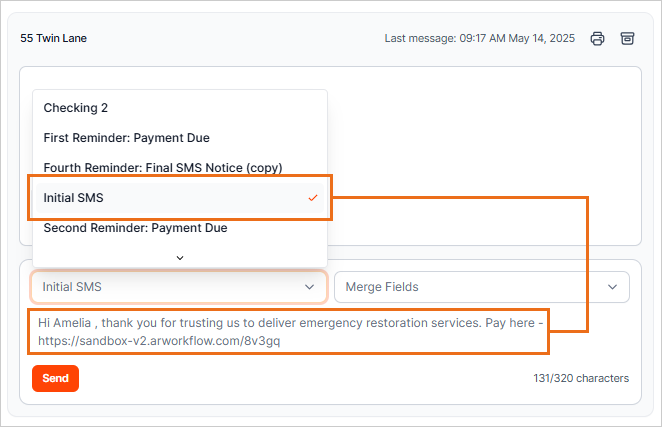Choose First Reminder: Payment Due option
The width and height of the screenshot is (662, 427).
pyautogui.click(x=126, y=138)
